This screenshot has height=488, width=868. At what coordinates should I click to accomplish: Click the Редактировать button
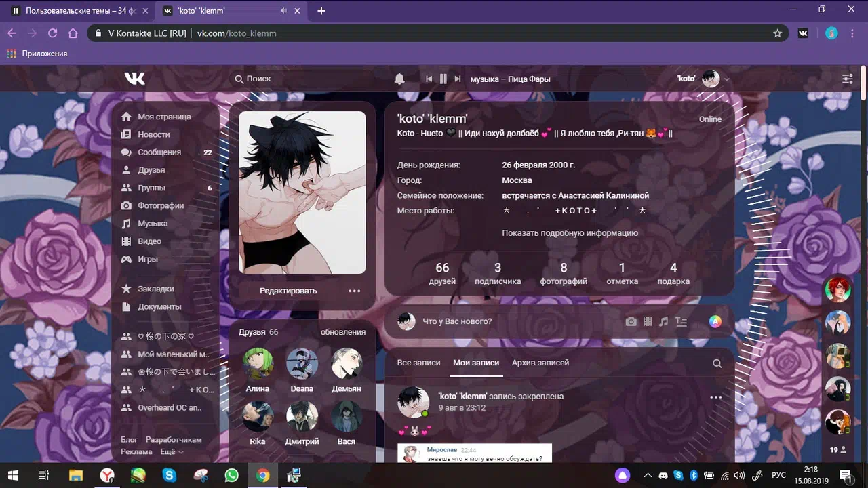(x=288, y=291)
